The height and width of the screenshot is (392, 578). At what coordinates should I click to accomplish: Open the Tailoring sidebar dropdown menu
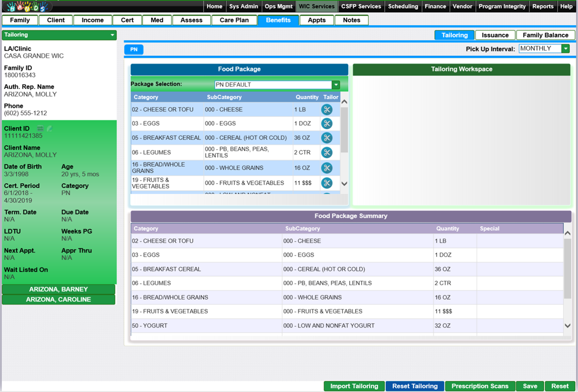click(x=112, y=35)
